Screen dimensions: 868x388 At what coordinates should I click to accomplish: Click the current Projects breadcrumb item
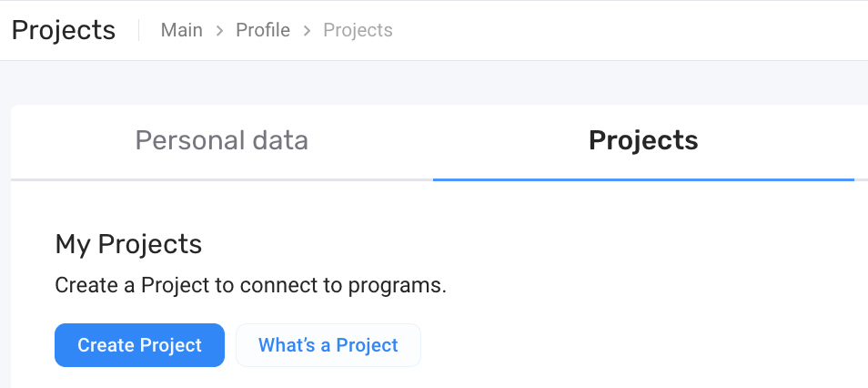coord(358,30)
